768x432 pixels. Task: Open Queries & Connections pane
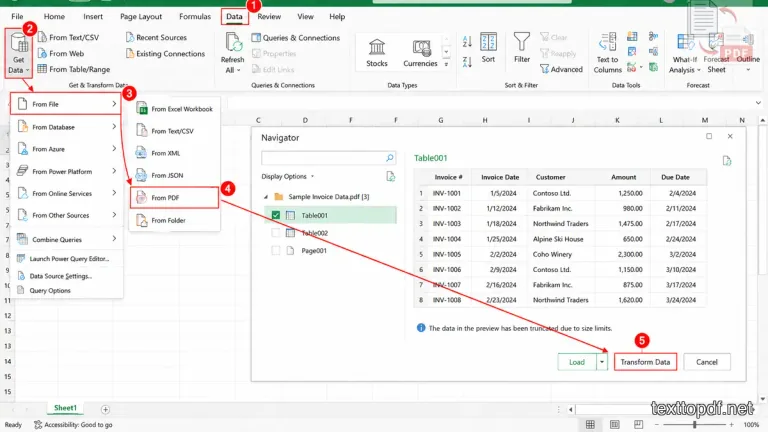295,37
